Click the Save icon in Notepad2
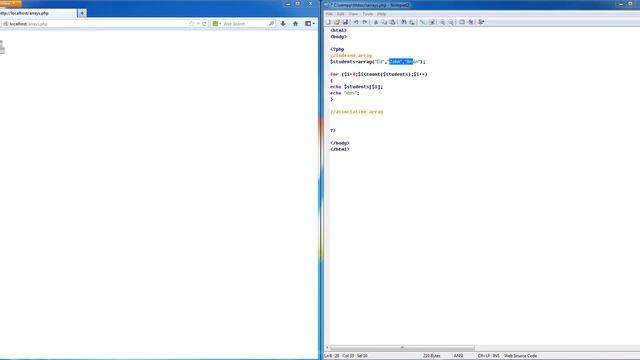 coord(345,22)
